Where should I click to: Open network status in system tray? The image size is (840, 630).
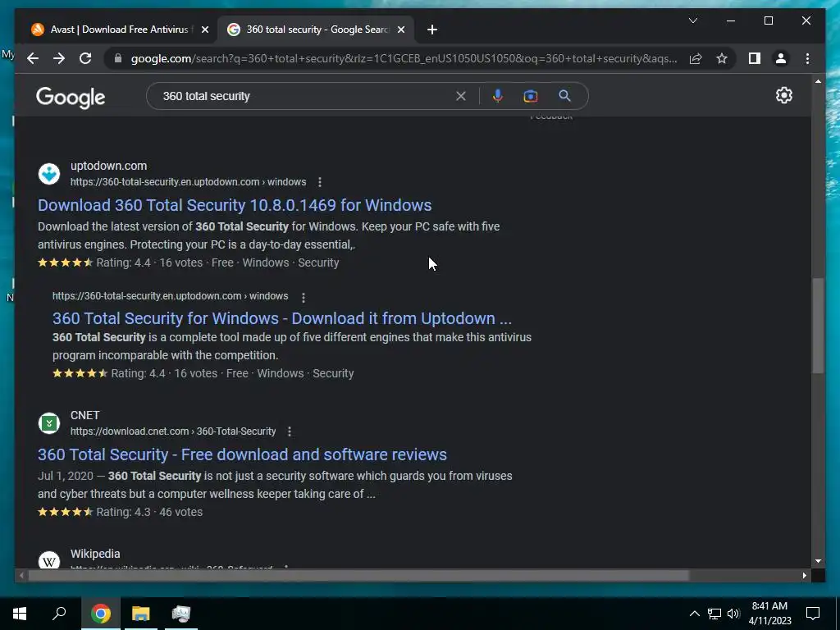point(714,614)
